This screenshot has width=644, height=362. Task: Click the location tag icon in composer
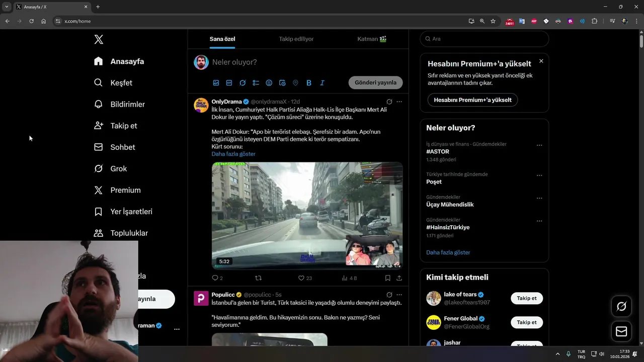click(295, 83)
